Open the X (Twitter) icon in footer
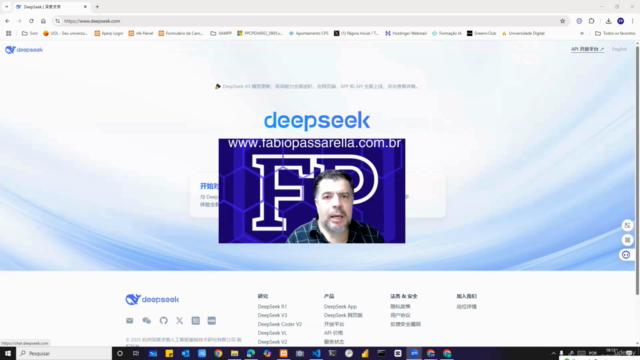The height and width of the screenshot is (360, 640). pyautogui.click(x=180, y=321)
